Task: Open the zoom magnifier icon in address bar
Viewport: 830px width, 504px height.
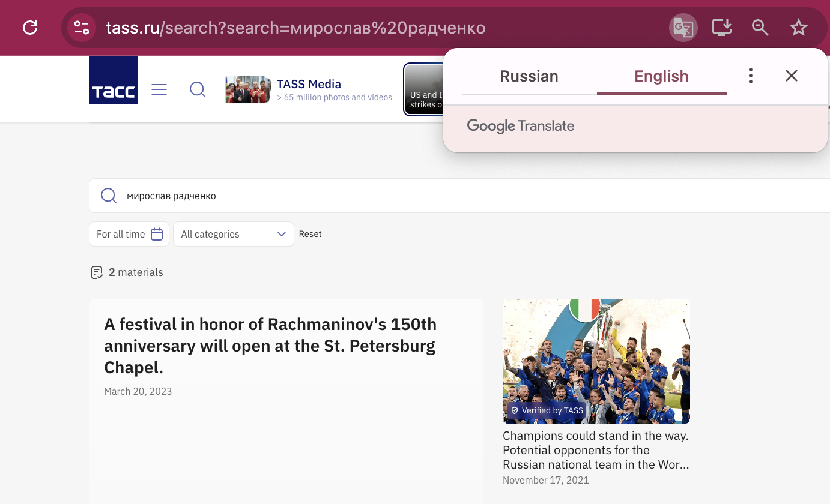Action: (760, 28)
